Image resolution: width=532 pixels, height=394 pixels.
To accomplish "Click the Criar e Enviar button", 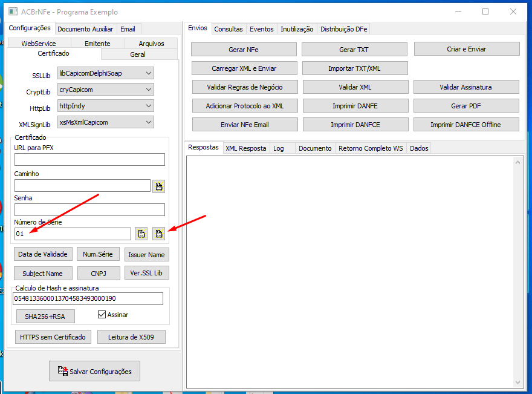I will [x=467, y=49].
